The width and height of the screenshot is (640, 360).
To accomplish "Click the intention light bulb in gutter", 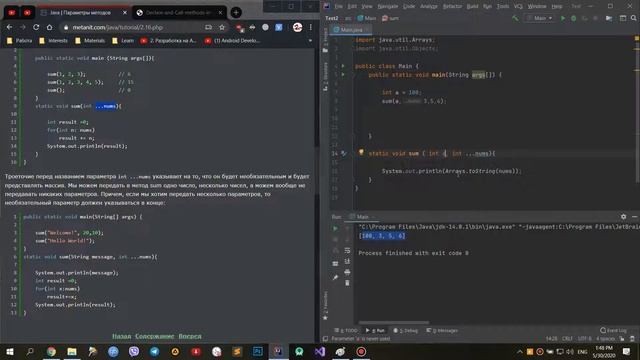I will (x=361, y=152).
